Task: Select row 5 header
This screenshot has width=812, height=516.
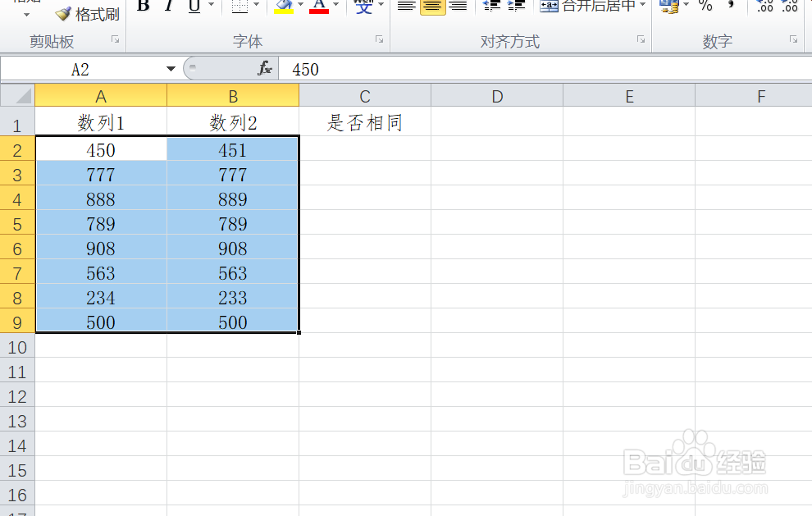Action: (17, 224)
